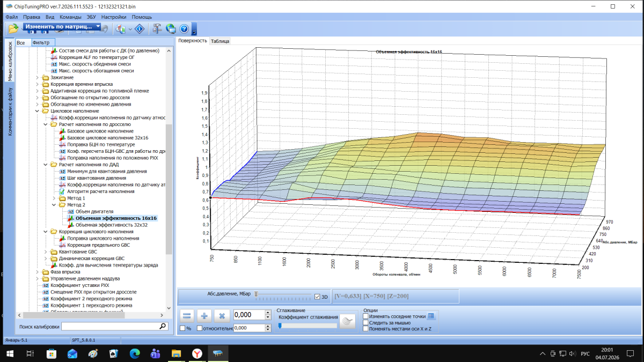Check Поменять местами оси X и Z
This screenshot has width=644, height=362.
(x=365, y=329)
